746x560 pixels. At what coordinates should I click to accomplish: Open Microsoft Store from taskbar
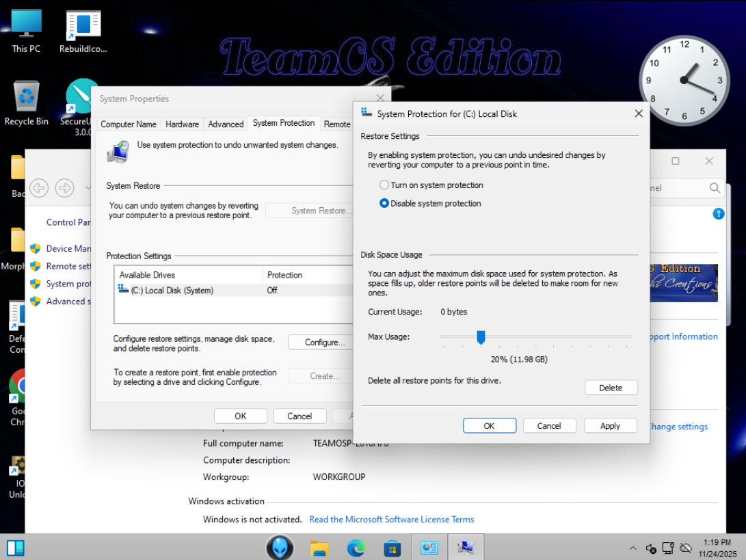pyautogui.click(x=392, y=548)
